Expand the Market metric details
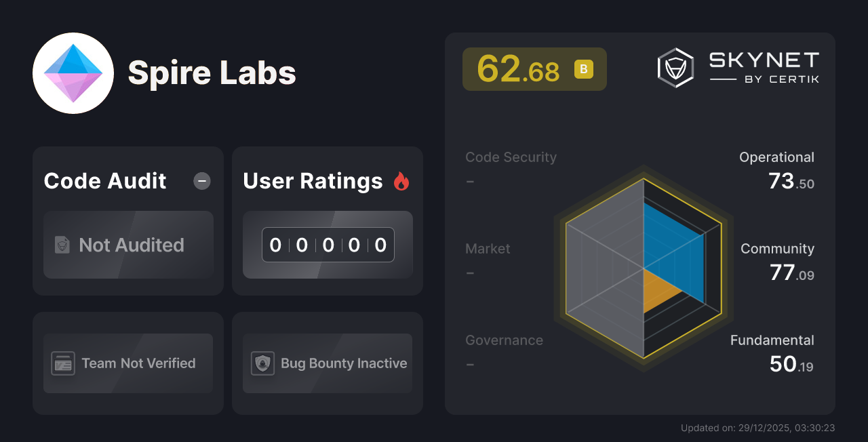The image size is (868, 442). (488, 260)
